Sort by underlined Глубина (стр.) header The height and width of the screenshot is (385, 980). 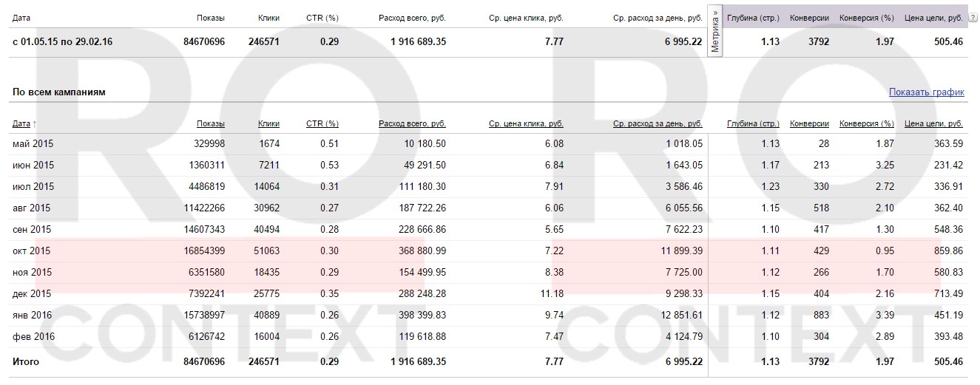pos(753,123)
